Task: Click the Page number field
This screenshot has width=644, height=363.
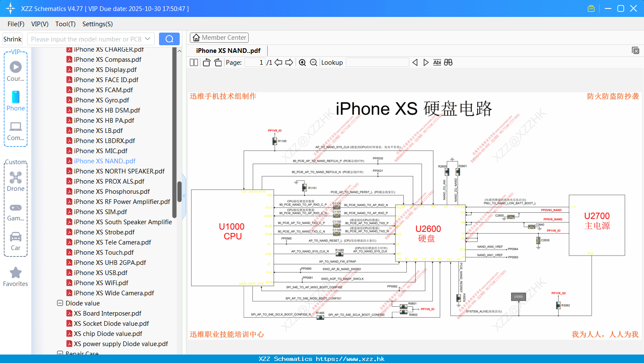Action: [255, 63]
